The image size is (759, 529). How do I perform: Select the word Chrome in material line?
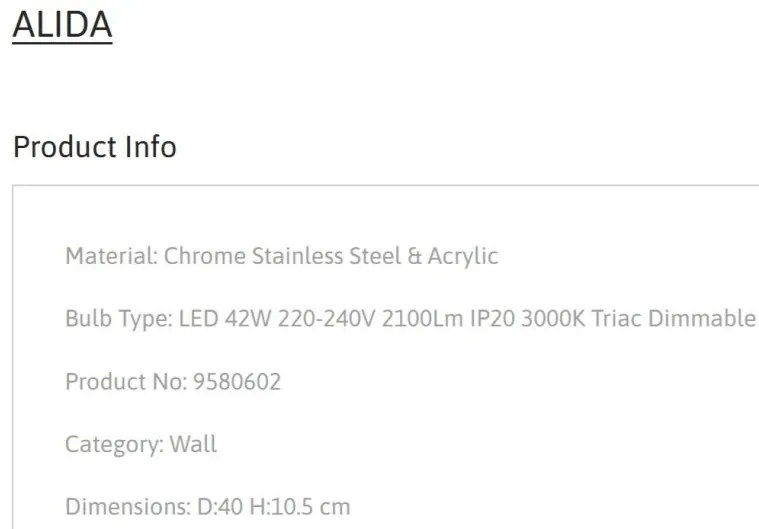(x=205, y=256)
